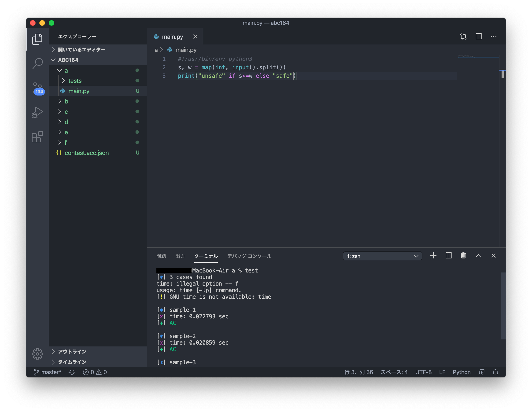This screenshot has width=532, height=412.
Task: Maximize the panel with up chevron
Action: [x=478, y=256]
